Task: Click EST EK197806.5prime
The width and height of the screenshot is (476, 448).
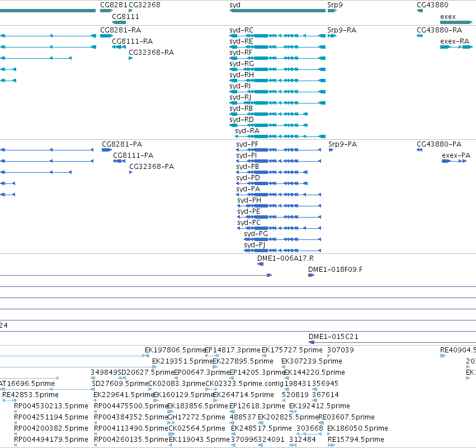Action: click(x=175, y=350)
